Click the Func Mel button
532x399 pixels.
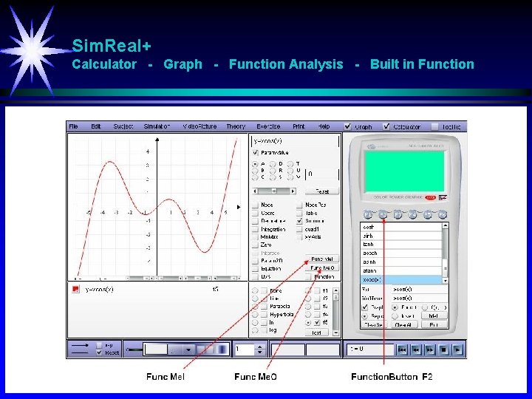pos(322,259)
